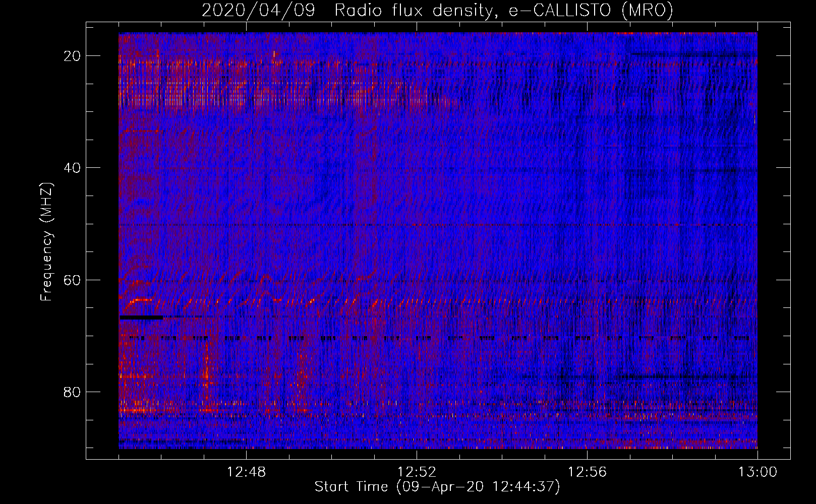Viewport: 816px width, 504px height.
Task: Click the frequency tick label "40"
Action: point(72,168)
